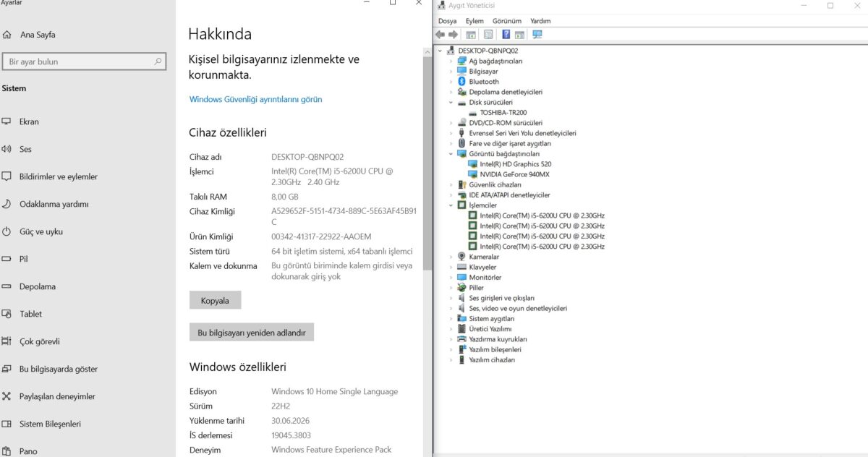Open the Yardım menu
Image resolution: width=868 pixels, height=457 pixels.
(x=540, y=21)
